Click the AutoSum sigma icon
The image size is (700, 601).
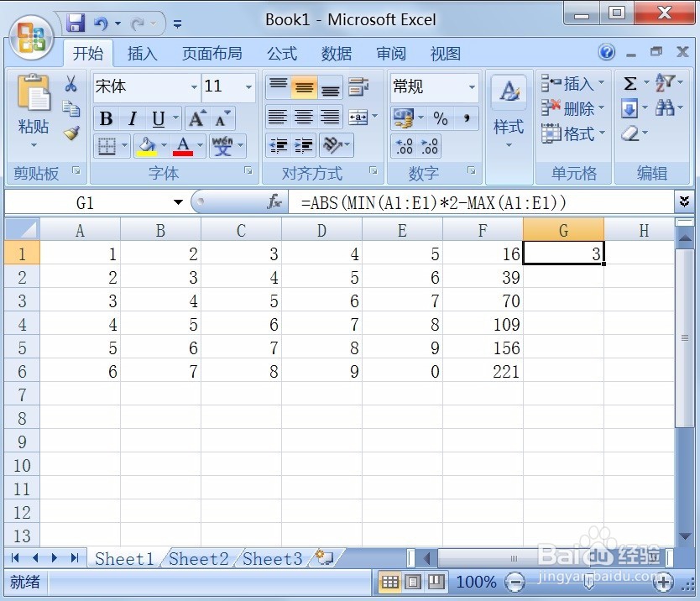(629, 83)
